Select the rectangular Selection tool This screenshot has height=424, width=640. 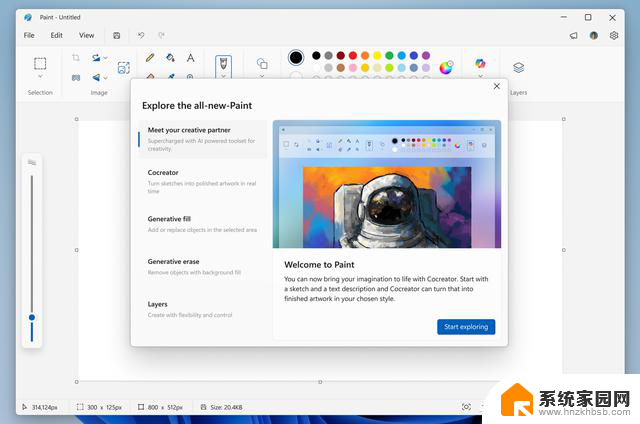[40, 64]
